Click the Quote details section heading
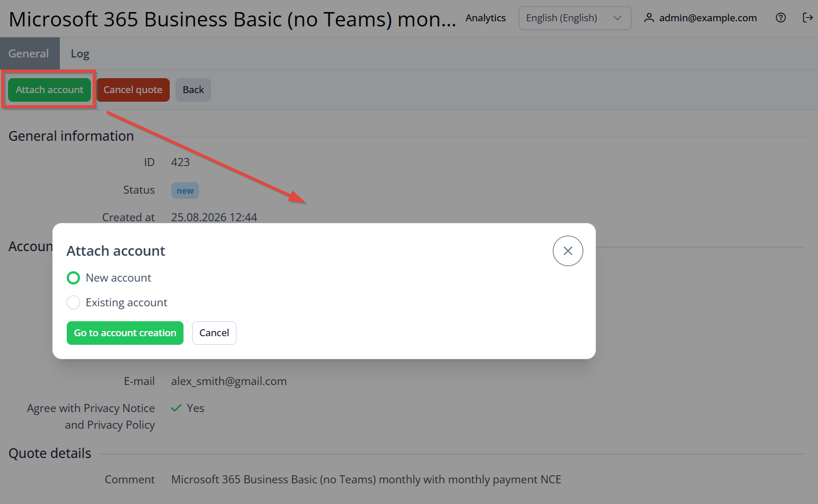 50,453
